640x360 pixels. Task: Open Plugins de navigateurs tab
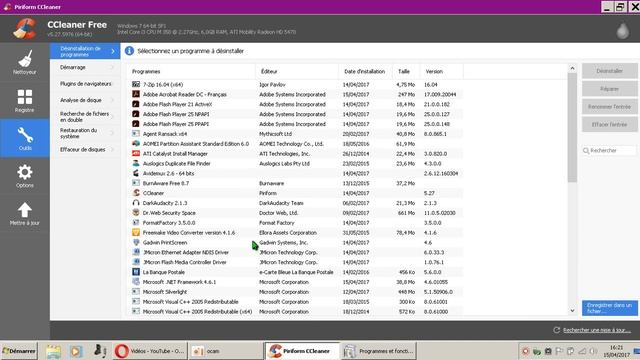[85, 84]
